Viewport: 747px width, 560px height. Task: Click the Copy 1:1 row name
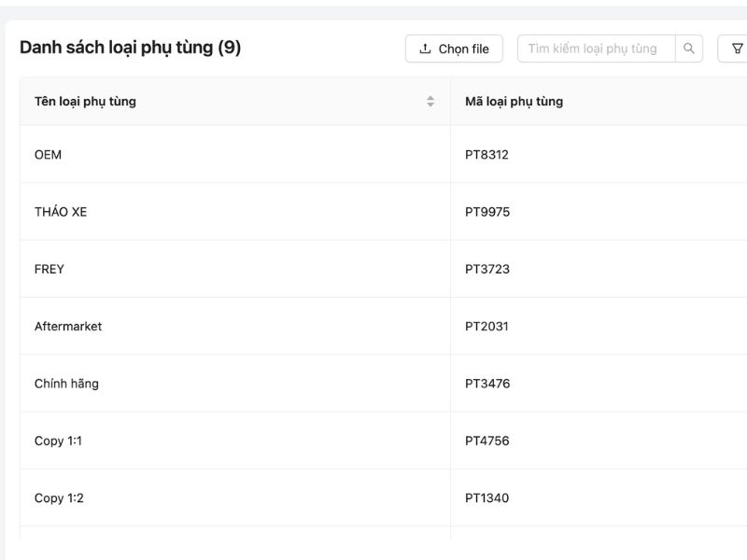(58, 441)
